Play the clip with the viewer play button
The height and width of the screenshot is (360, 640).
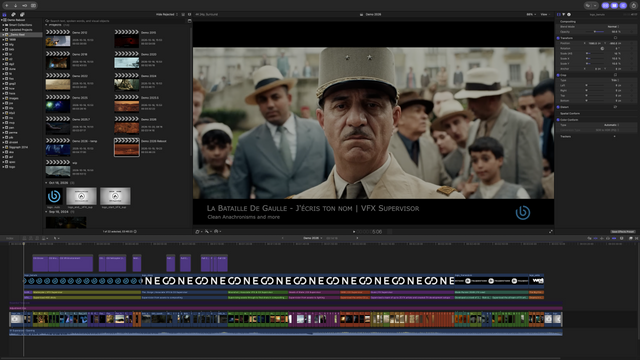pos(354,231)
